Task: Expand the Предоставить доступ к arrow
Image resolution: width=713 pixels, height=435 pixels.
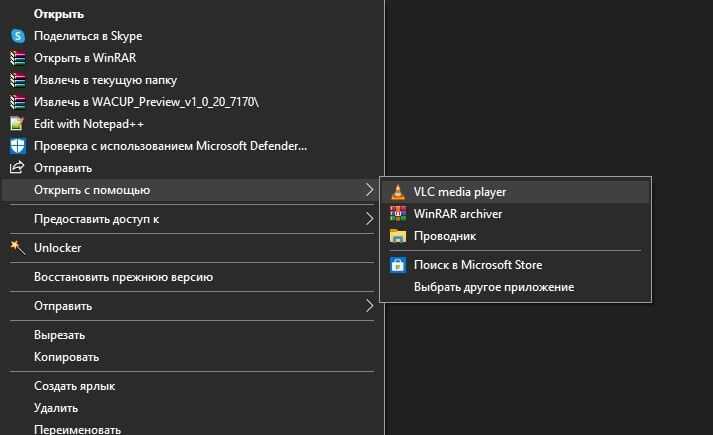Action: pyautogui.click(x=370, y=219)
